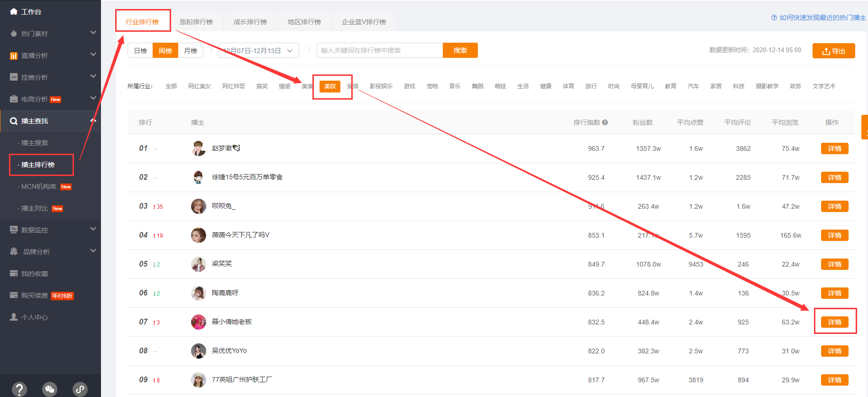Open 播主排行榜 in the sidebar
Screen dimensions: 868x397
tap(38, 165)
